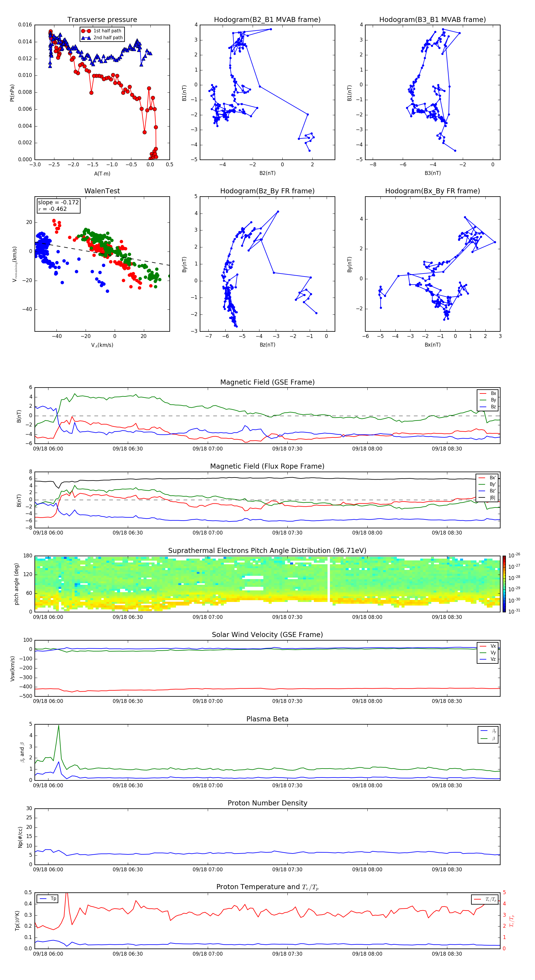Viewport: 535px width, 980px height.
Task: Click the red 'Te/Tp' right axis label
Action: (512, 921)
